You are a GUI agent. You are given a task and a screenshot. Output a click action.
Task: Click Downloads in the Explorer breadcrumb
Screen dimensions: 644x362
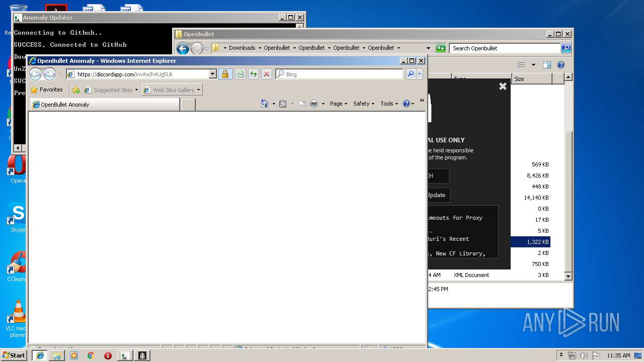[x=242, y=48]
